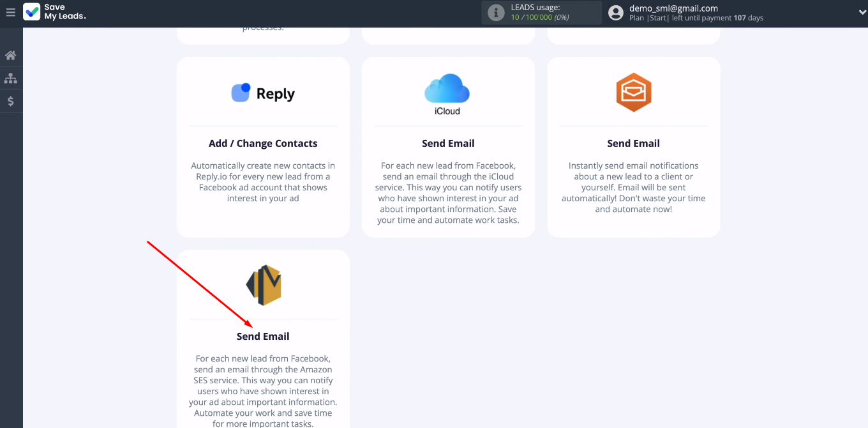
Task: Click the iCloud service description text
Action: tap(448, 193)
